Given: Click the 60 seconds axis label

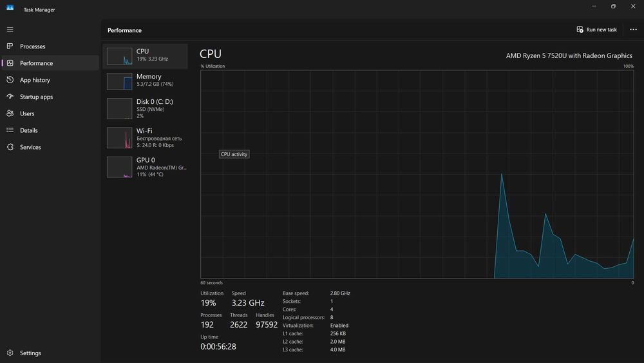Looking at the screenshot, I should [211, 283].
